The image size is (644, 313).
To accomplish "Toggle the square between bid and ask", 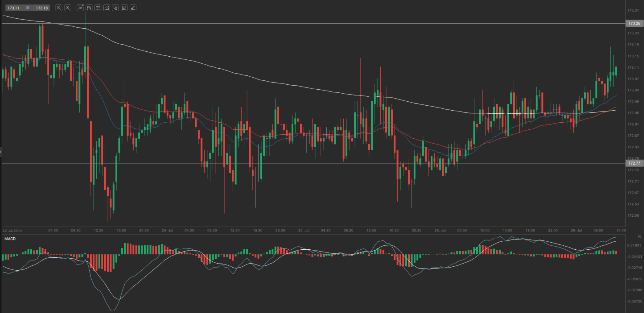I will [28, 8].
